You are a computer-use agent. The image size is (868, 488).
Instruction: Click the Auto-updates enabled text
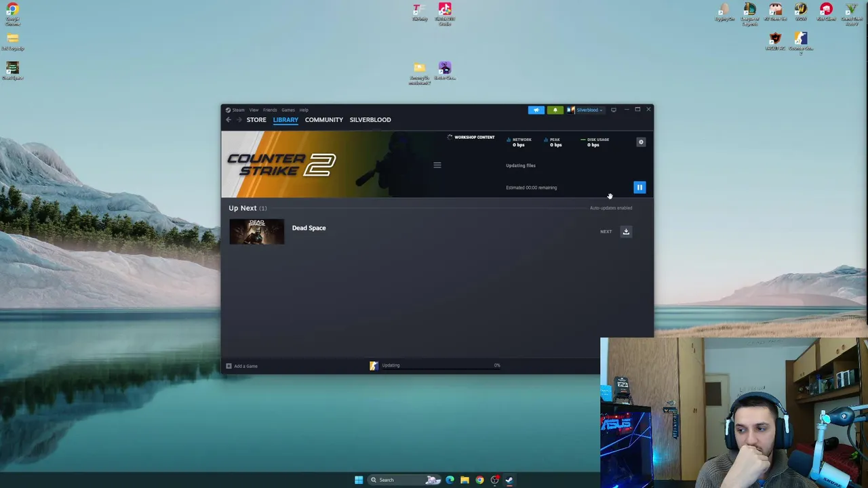pos(611,208)
